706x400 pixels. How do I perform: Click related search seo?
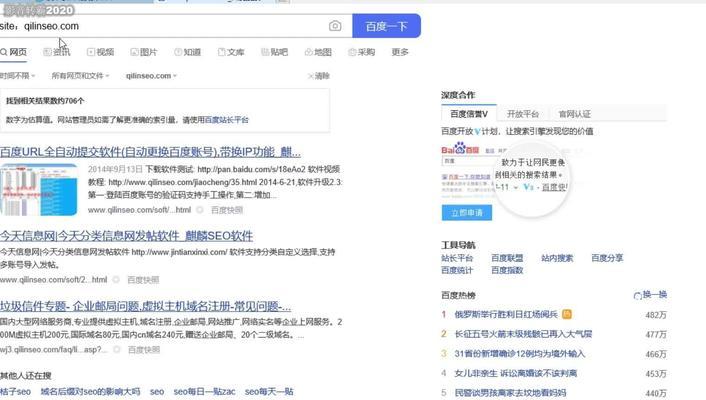tap(157, 392)
